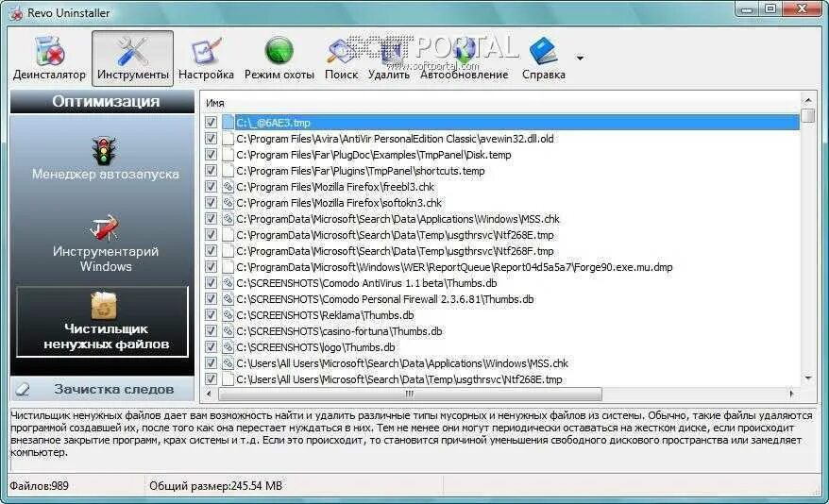Click the horizontal scrollbar left arrow
This screenshot has height=504, width=829.
(209, 394)
